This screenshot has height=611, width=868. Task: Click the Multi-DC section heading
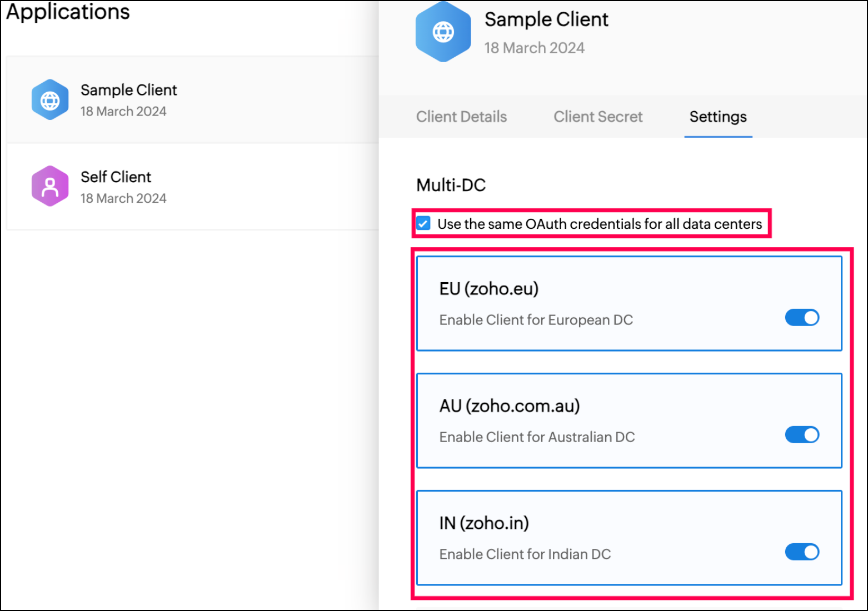[x=451, y=185]
